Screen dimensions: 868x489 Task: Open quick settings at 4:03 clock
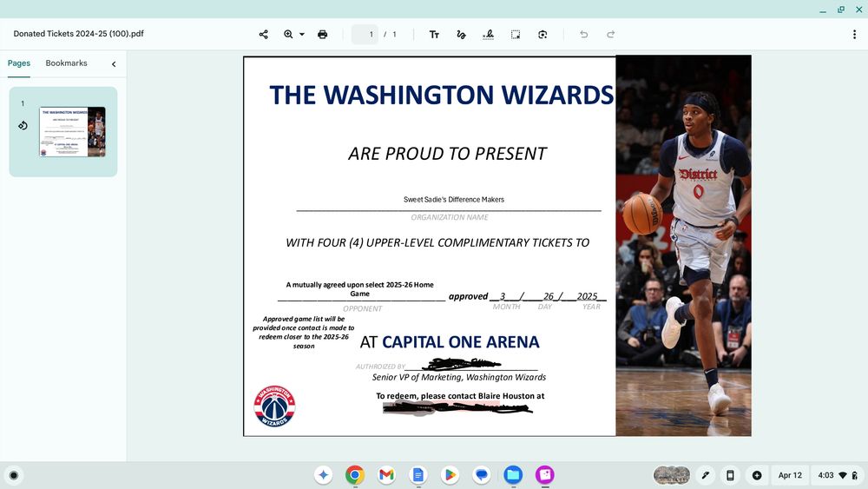coord(838,475)
